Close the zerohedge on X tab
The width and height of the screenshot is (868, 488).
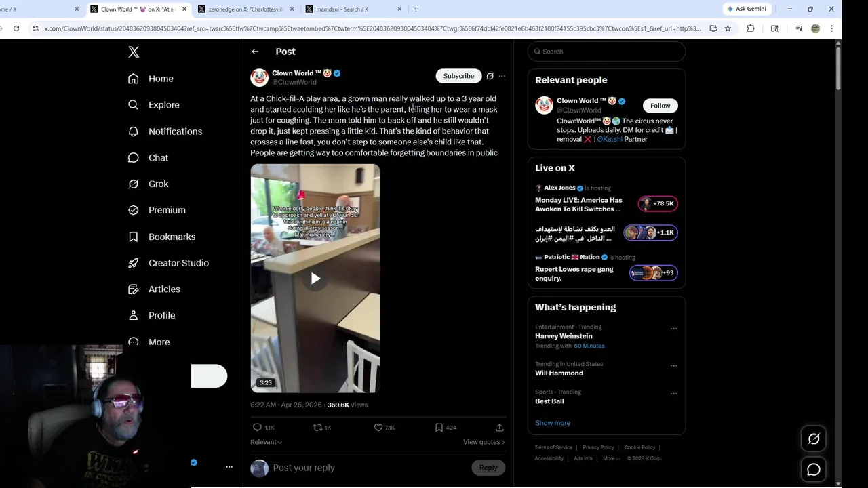292,9
